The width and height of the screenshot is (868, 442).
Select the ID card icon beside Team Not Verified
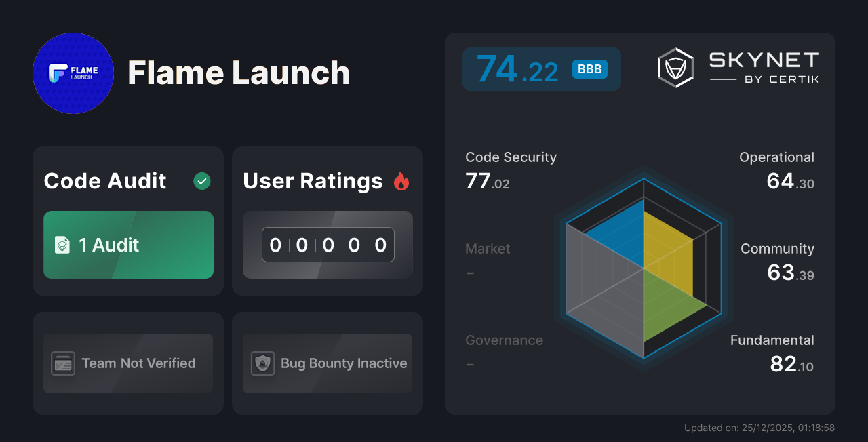point(64,363)
